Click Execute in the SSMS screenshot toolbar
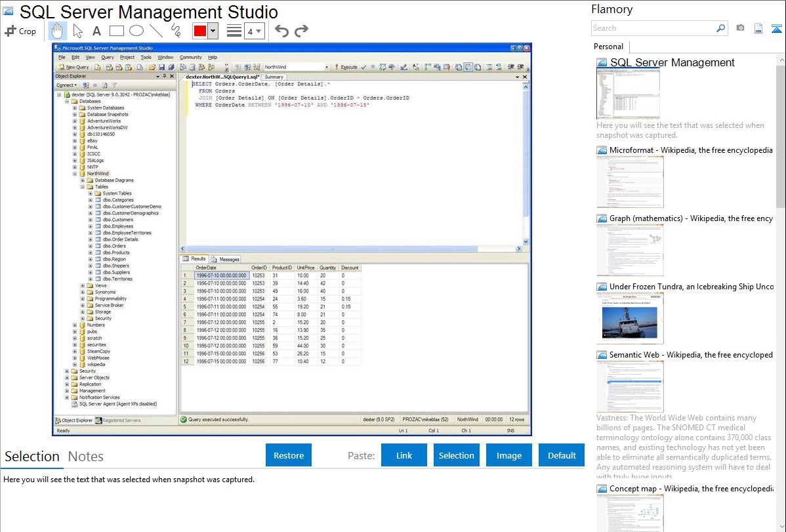The width and height of the screenshot is (786, 532). tap(346, 67)
